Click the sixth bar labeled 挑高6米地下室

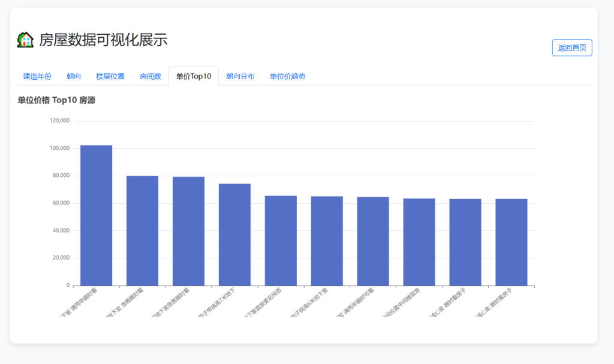pos(327,241)
